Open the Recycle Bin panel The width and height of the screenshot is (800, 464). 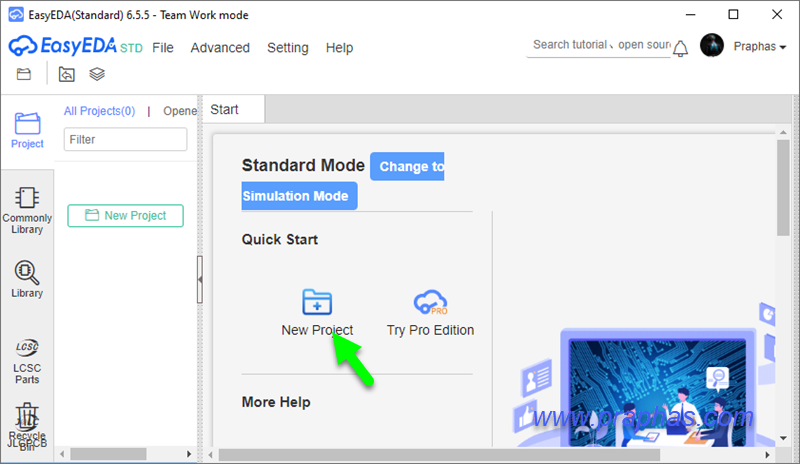click(x=27, y=427)
